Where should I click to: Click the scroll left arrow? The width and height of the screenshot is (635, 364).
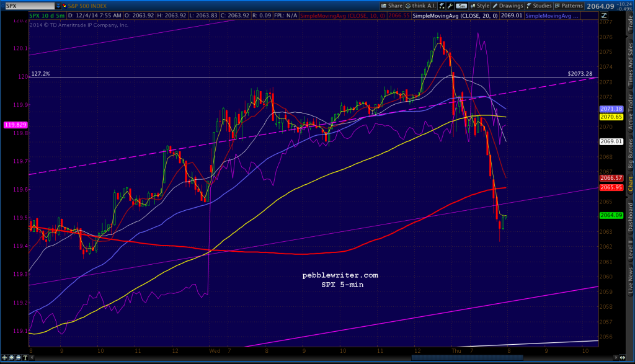32,358
